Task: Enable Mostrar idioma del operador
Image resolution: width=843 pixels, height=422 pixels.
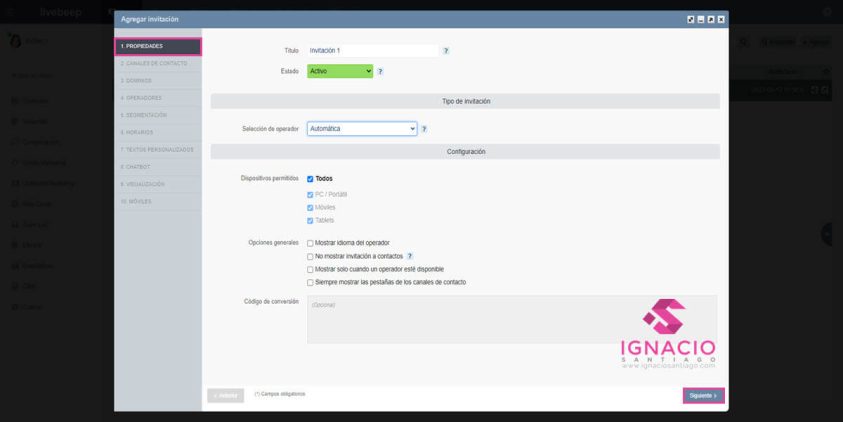Action: 310,244
